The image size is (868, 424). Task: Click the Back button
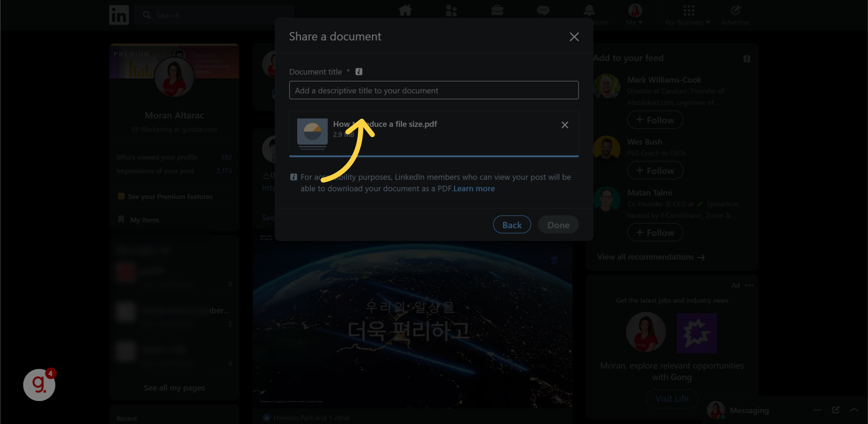pyautogui.click(x=511, y=225)
